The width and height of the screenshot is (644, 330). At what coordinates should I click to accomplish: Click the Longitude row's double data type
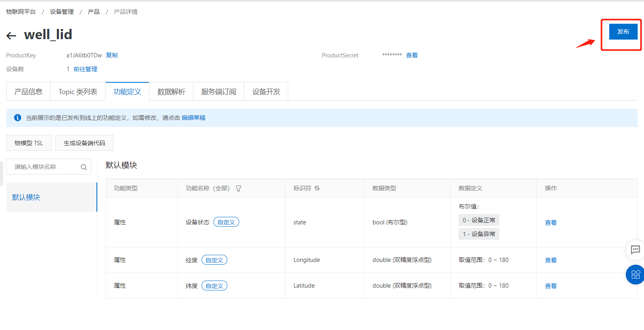pos(402,260)
